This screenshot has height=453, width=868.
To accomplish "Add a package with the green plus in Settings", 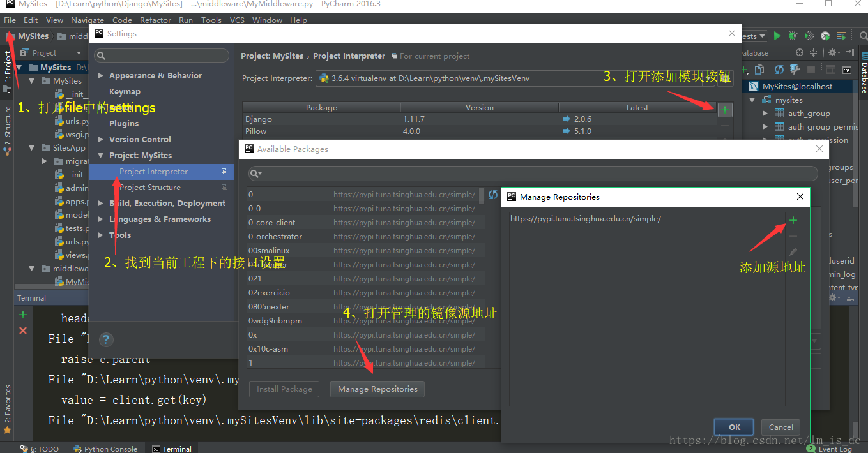I will [725, 110].
